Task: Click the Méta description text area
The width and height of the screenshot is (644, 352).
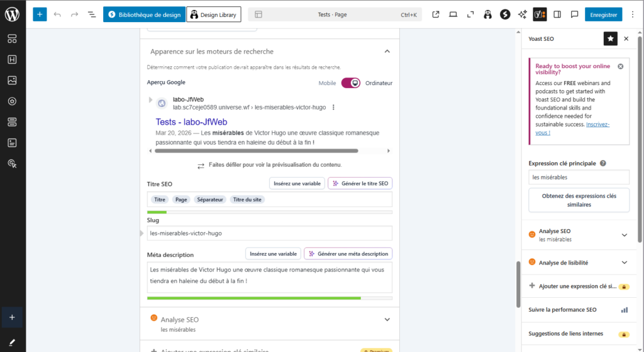Action: point(269,278)
